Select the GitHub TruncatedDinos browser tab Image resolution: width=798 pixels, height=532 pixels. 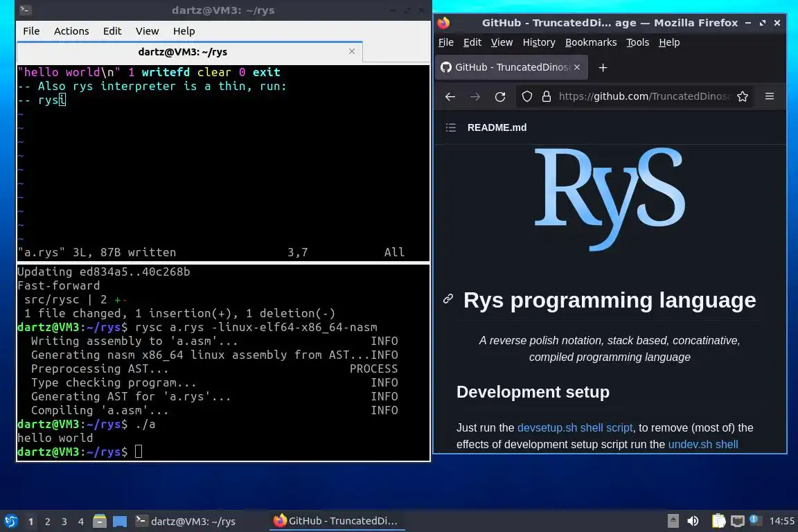click(x=511, y=67)
